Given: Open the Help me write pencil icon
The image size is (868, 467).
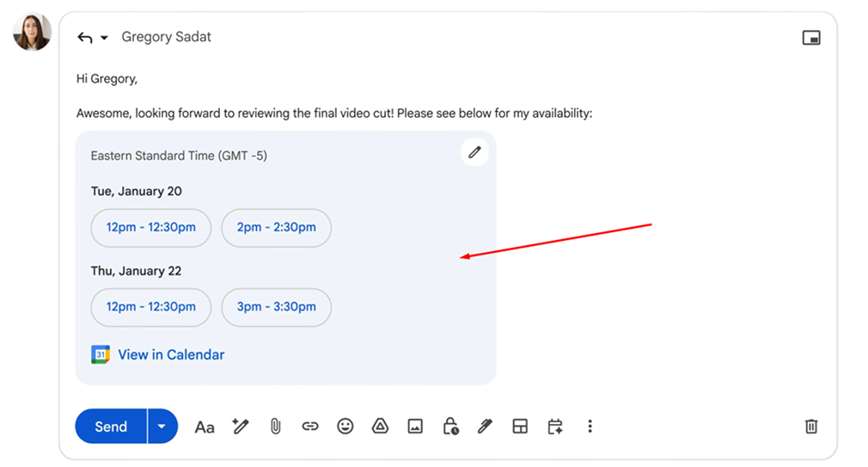Looking at the screenshot, I should point(240,427).
